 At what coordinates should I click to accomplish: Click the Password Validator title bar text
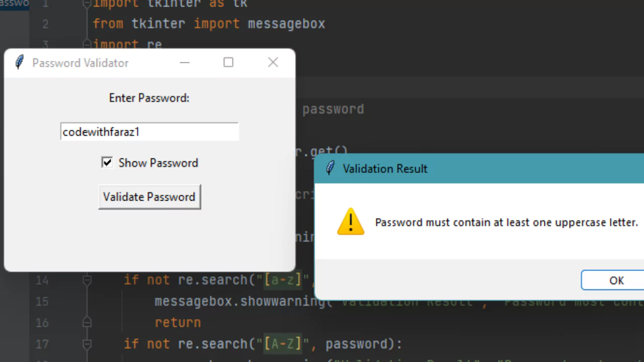pyautogui.click(x=80, y=62)
